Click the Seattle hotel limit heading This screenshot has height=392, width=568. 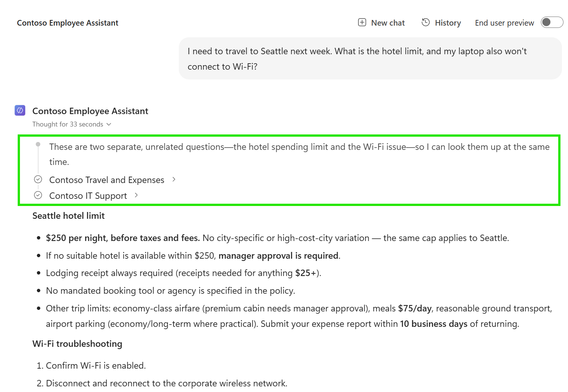(x=69, y=216)
